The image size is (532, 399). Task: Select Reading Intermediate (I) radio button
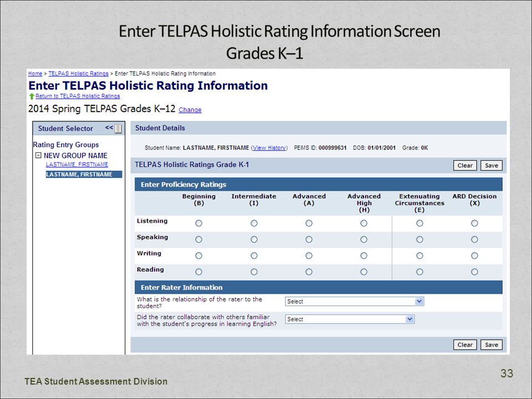[x=254, y=272]
